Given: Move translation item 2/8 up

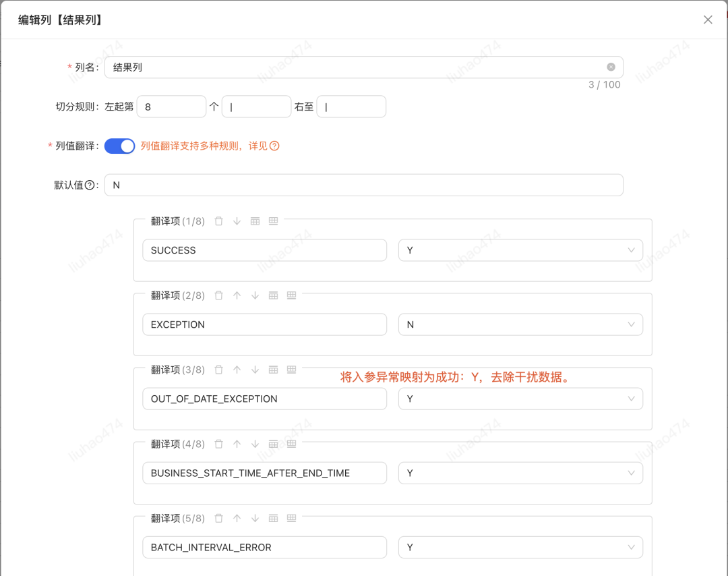Looking at the screenshot, I should [x=237, y=295].
